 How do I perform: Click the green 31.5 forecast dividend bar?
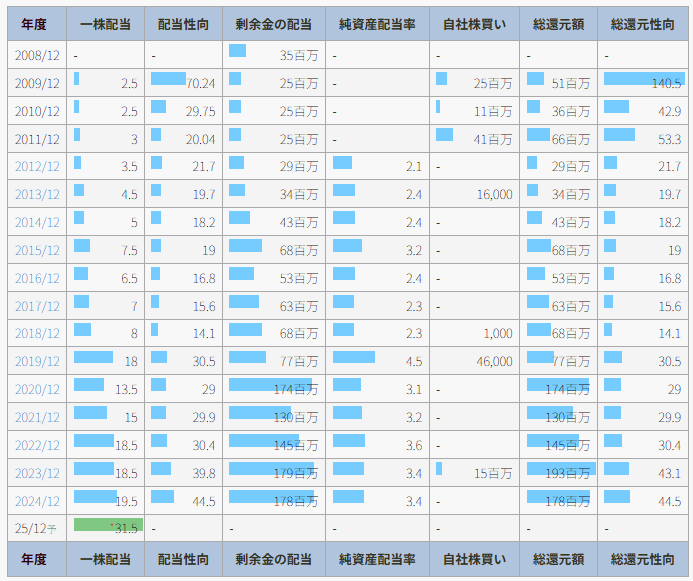pos(108,526)
